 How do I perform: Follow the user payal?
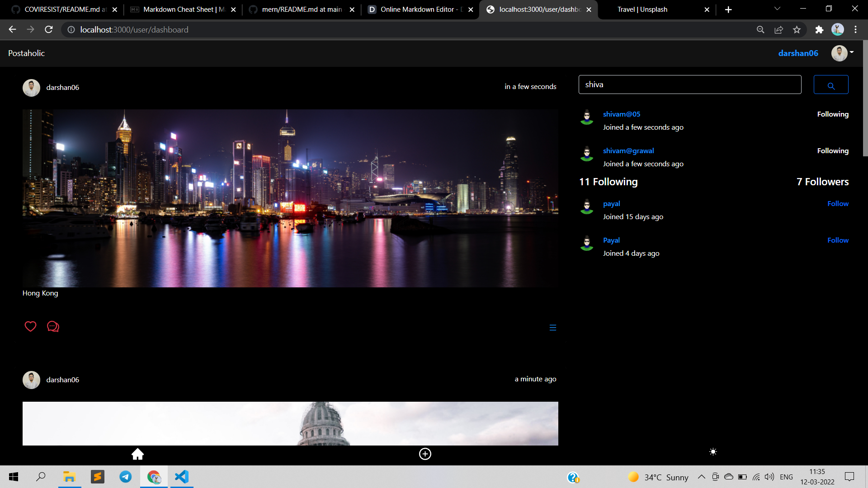[838, 204]
